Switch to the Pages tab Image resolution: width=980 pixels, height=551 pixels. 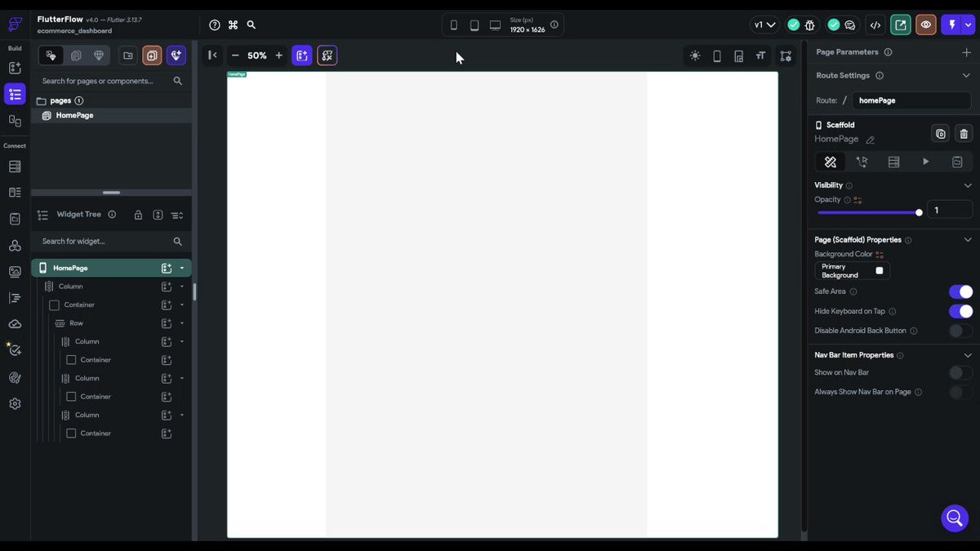51,56
